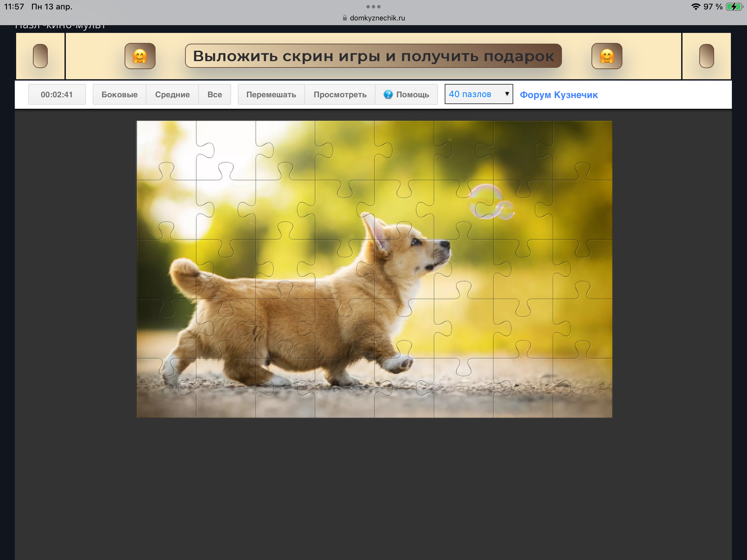
Task: Shuffle pieces with Перемешать button
Action: 271,95
